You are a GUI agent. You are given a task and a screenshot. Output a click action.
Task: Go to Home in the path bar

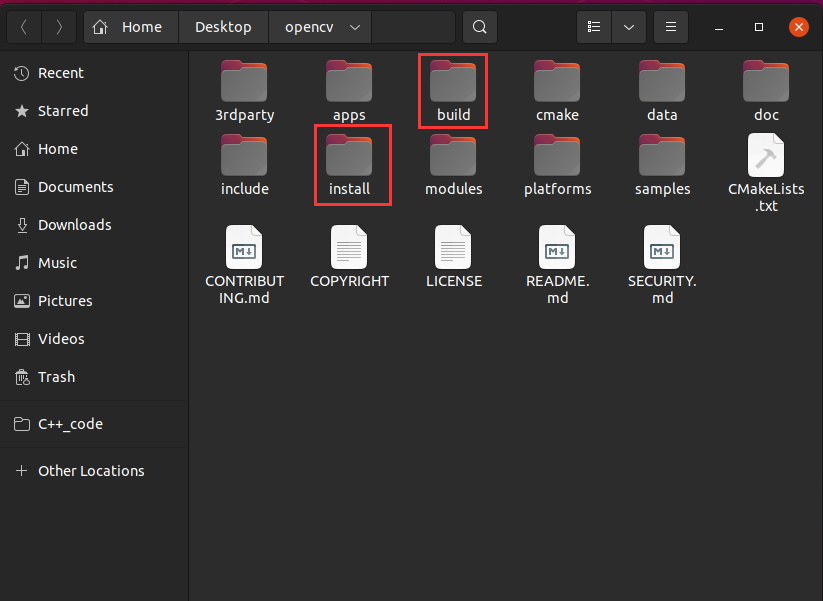[131, 27]
